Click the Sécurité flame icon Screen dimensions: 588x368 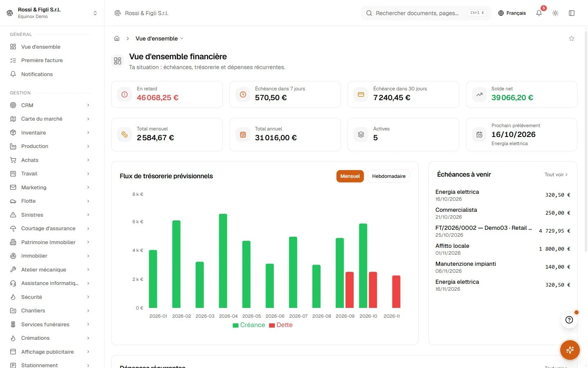[x=13, y=297]
